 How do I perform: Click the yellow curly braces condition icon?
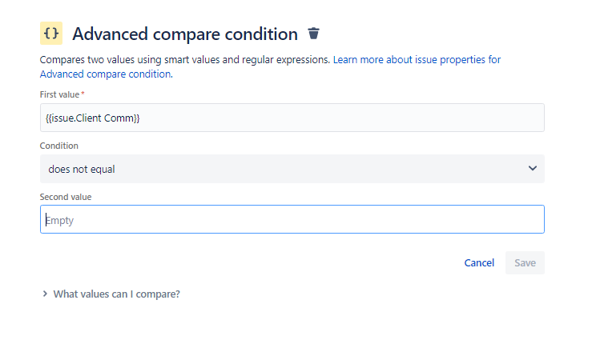click(51, 33)
